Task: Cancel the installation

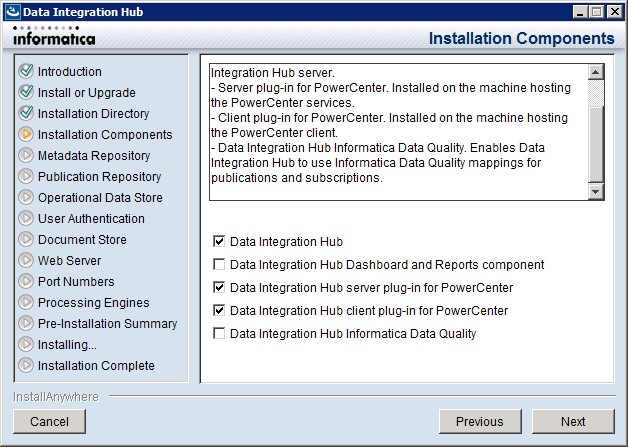Action: pyautogui.click(x=49, y=421)
